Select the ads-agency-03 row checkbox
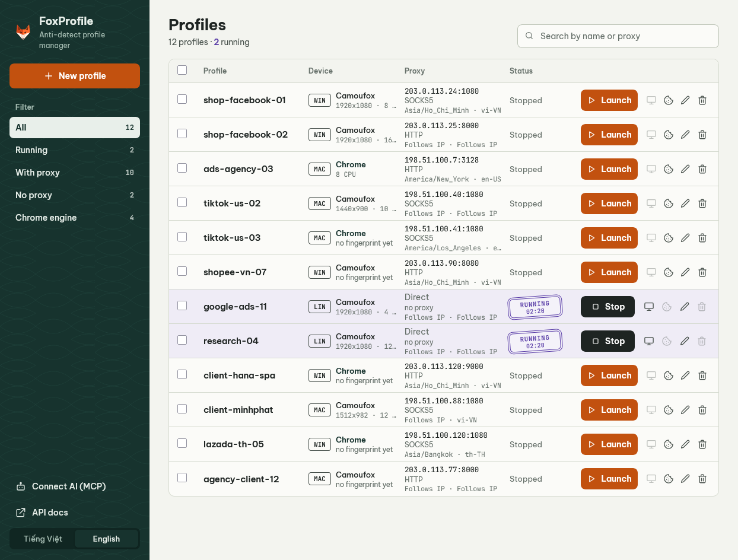 [182, 168]
